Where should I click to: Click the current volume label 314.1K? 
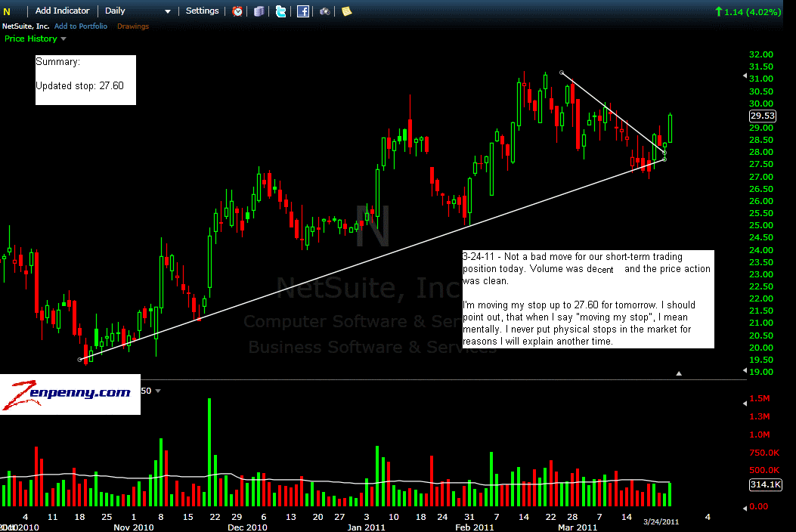coord(766,485)
